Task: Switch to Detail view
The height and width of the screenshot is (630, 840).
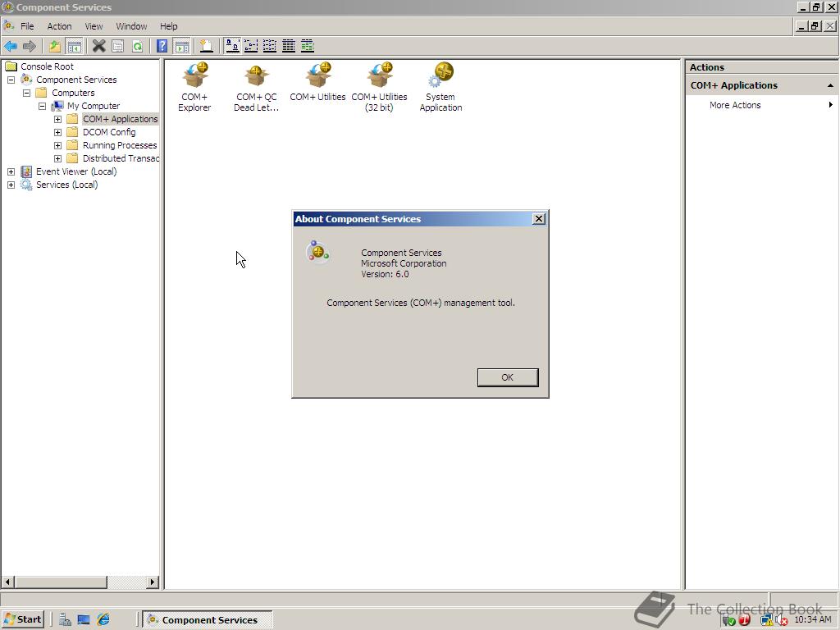Action: point(288,46)
